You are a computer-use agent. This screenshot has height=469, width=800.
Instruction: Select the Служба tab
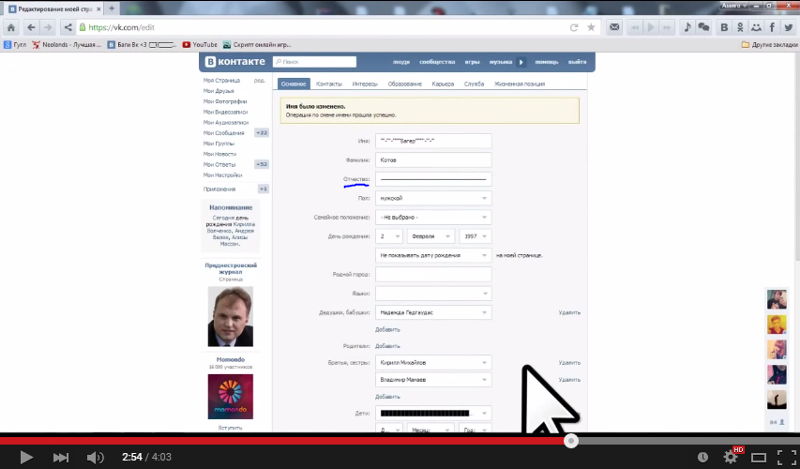[474, 84]
